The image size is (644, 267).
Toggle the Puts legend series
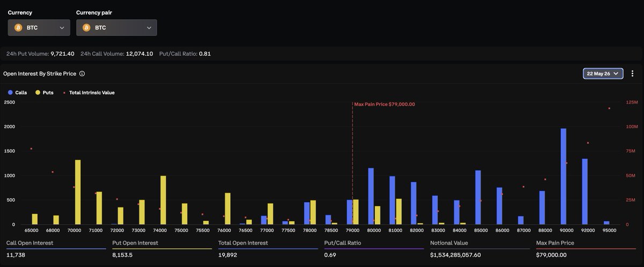(44, 92)
